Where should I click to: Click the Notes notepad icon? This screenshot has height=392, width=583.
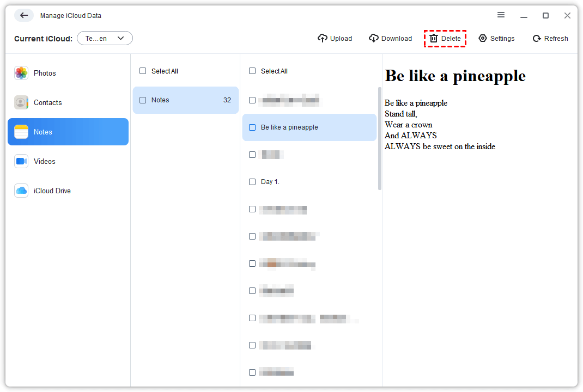21,132
